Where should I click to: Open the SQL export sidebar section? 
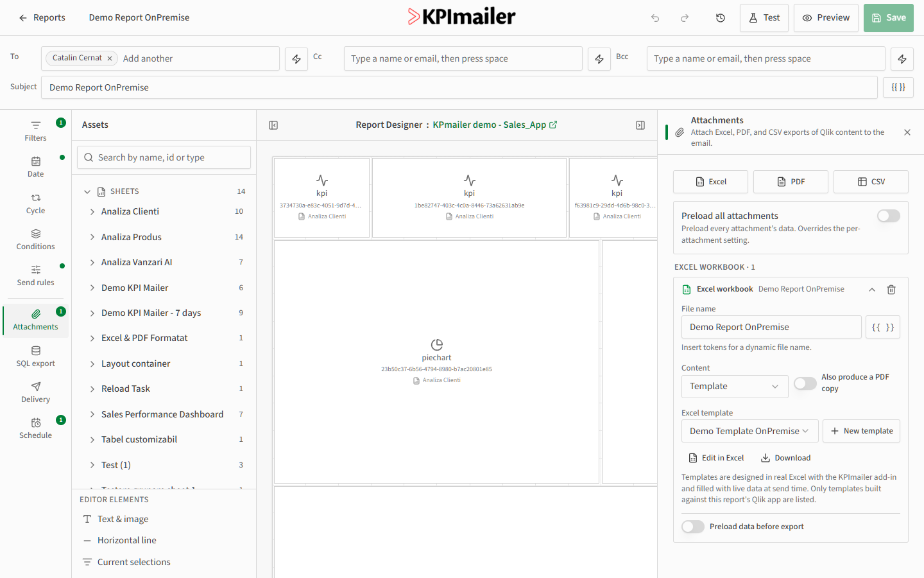click(x=36, y=356)
